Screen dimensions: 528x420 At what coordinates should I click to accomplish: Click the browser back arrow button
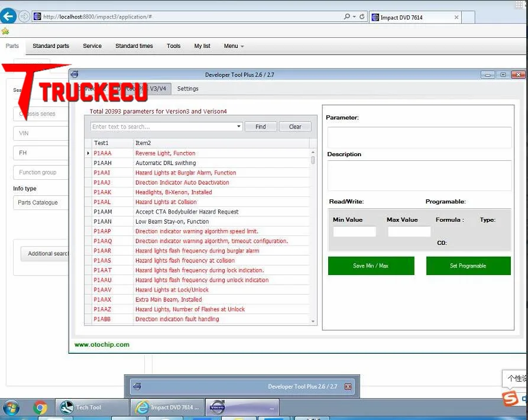(8, 16)
